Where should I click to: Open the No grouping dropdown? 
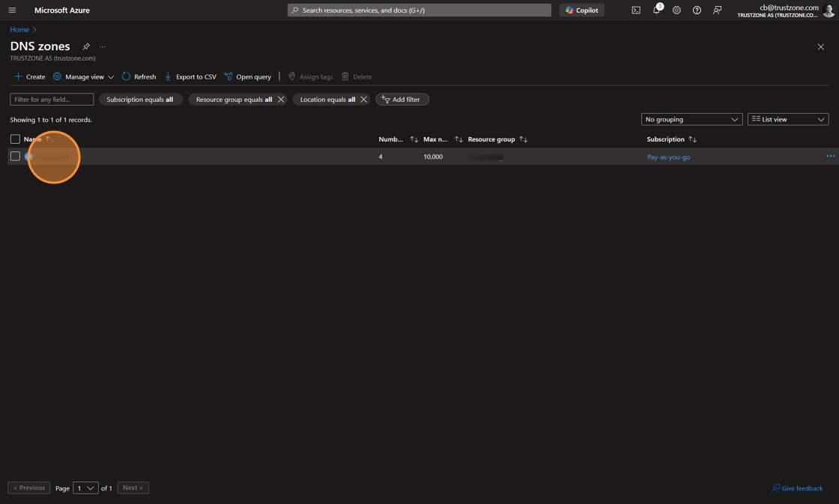pyautogui.click(x=691, y=119)
